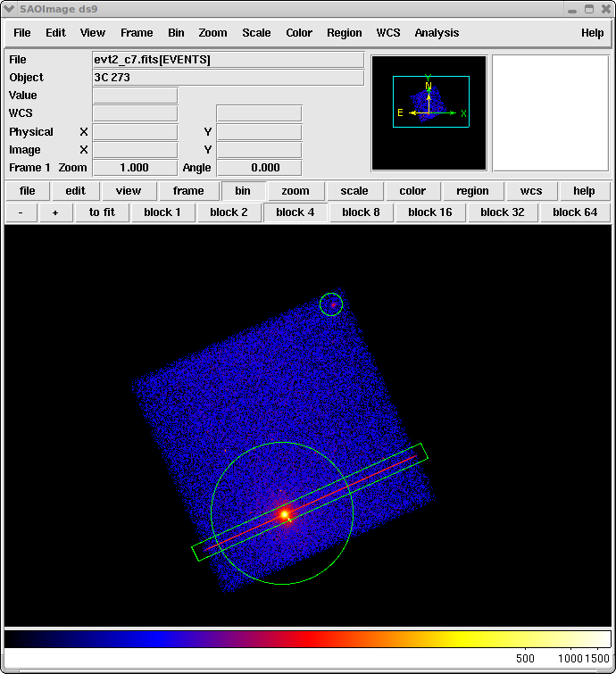The width and height of the screenshot is (616, 674).
Task: Select the bin button in button bar
Action: point(242,191)
